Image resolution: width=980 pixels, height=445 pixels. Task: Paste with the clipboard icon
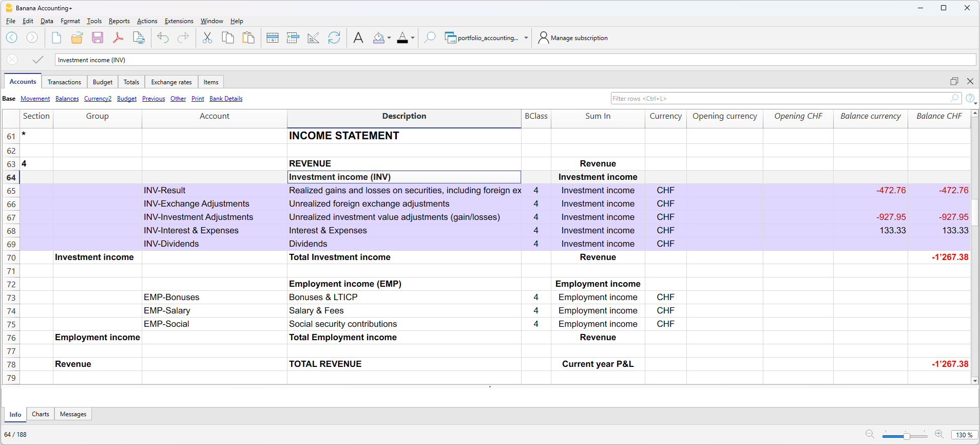248,38
